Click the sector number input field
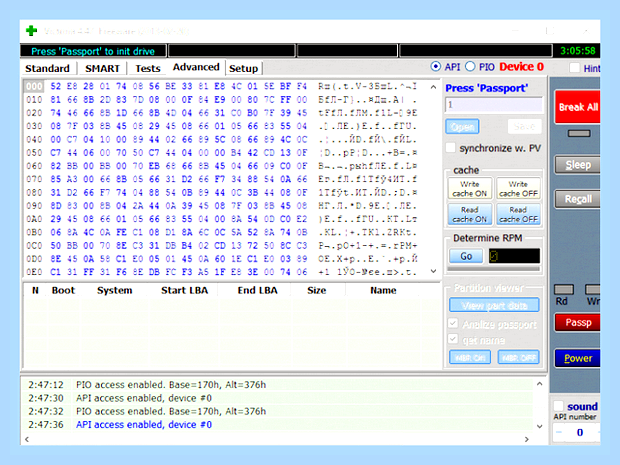The height and width of the screenshot is (465, 620). pyautogui.click(x=494, y=105)
